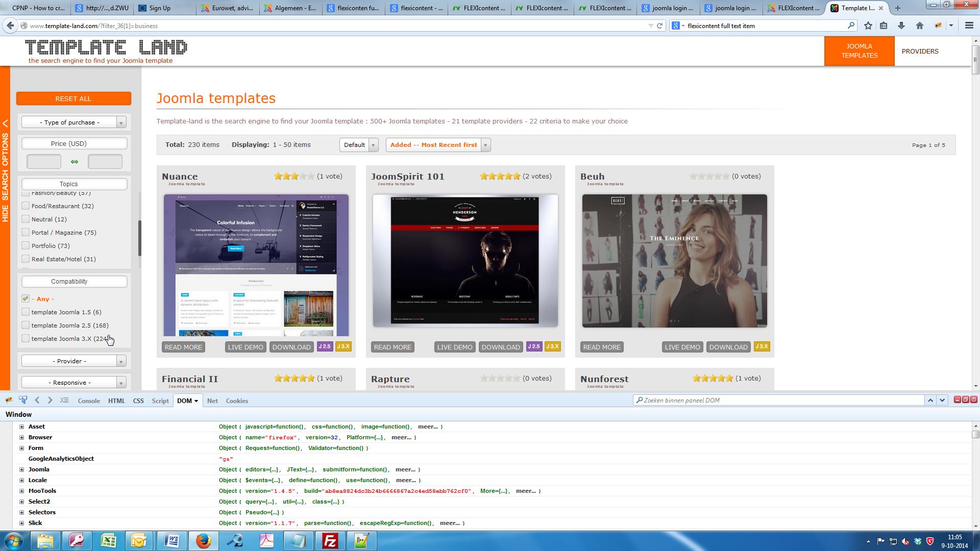Open the downloads arrow panel

(901, 26)
